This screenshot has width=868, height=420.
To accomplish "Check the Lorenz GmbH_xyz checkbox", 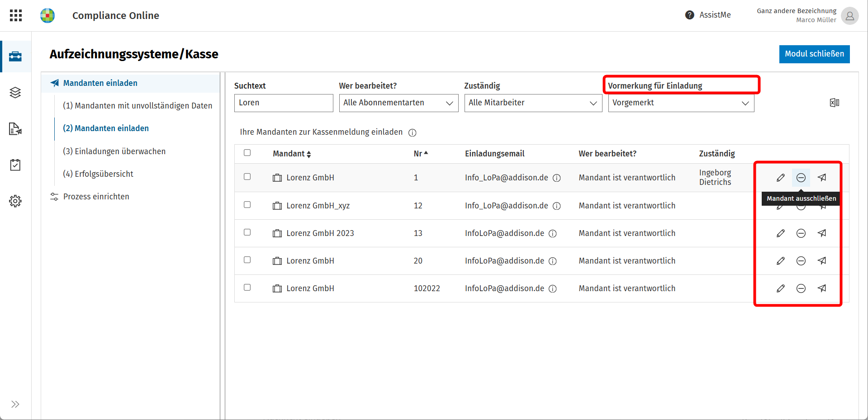I will pos(247,205).
